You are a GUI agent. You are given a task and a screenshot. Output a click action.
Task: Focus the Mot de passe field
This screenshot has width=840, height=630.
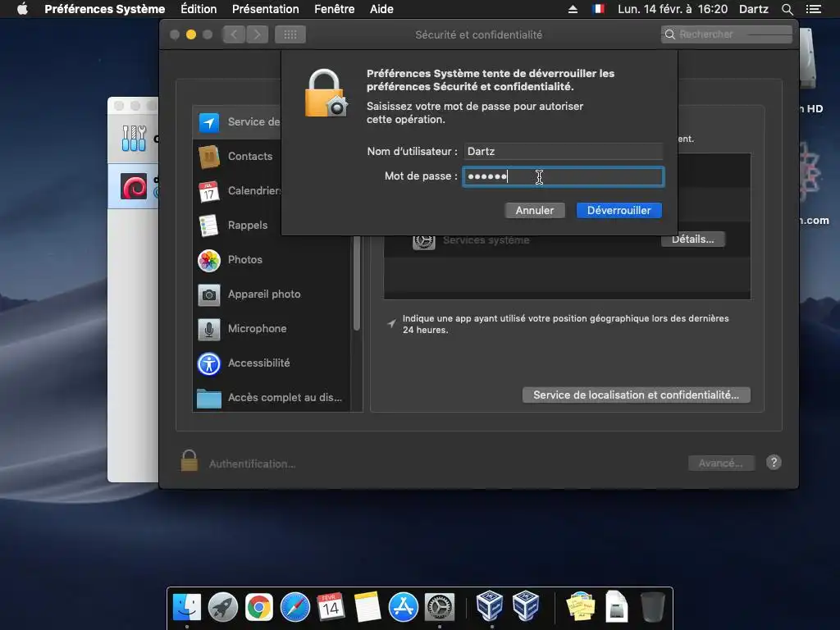pos(563,177)
